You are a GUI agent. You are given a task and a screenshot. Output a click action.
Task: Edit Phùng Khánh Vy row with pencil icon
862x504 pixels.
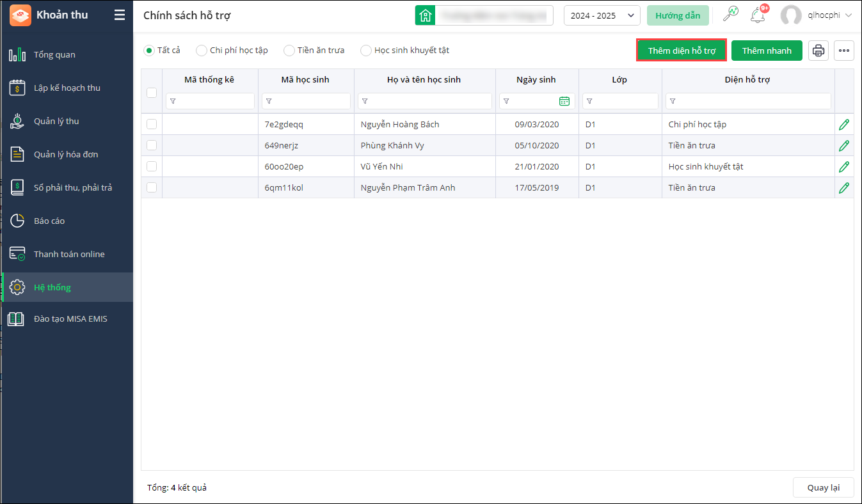click(x=844, y=145)
